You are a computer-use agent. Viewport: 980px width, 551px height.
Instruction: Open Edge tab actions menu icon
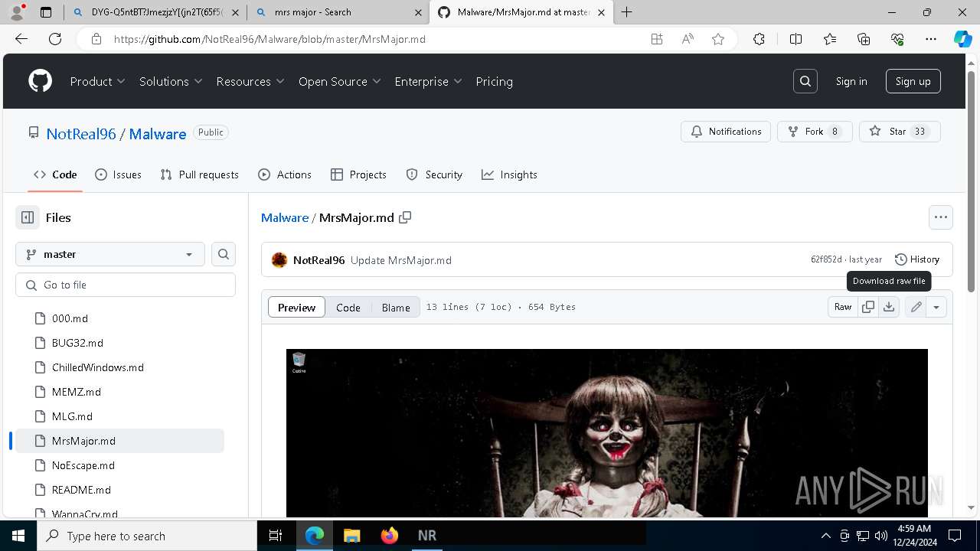(45, 12)
